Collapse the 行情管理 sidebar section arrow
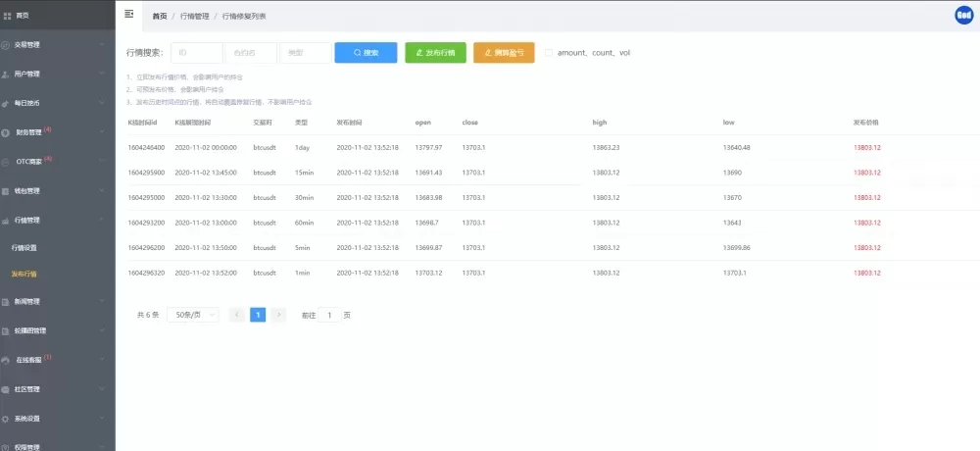 [x=103, y=220]
